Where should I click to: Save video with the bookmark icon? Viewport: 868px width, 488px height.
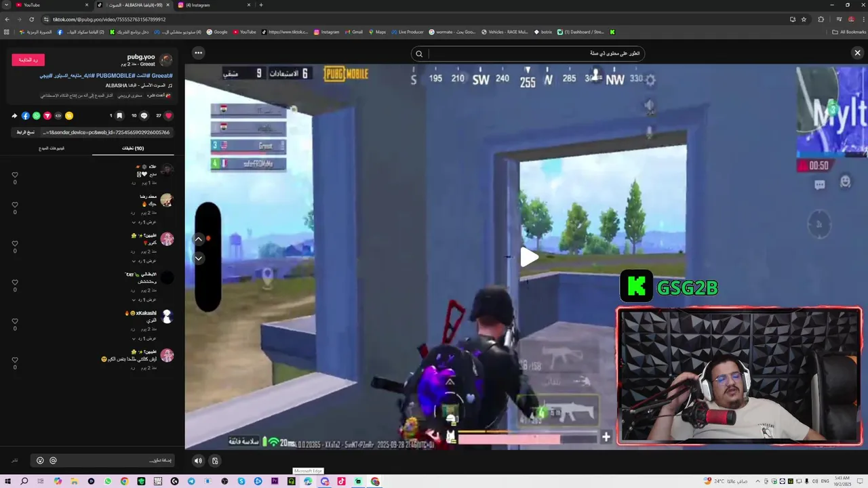[x=119, y=116]
